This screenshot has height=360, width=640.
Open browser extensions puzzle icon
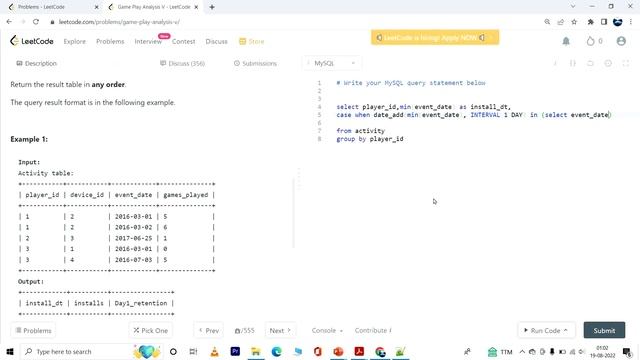[590, 22]
